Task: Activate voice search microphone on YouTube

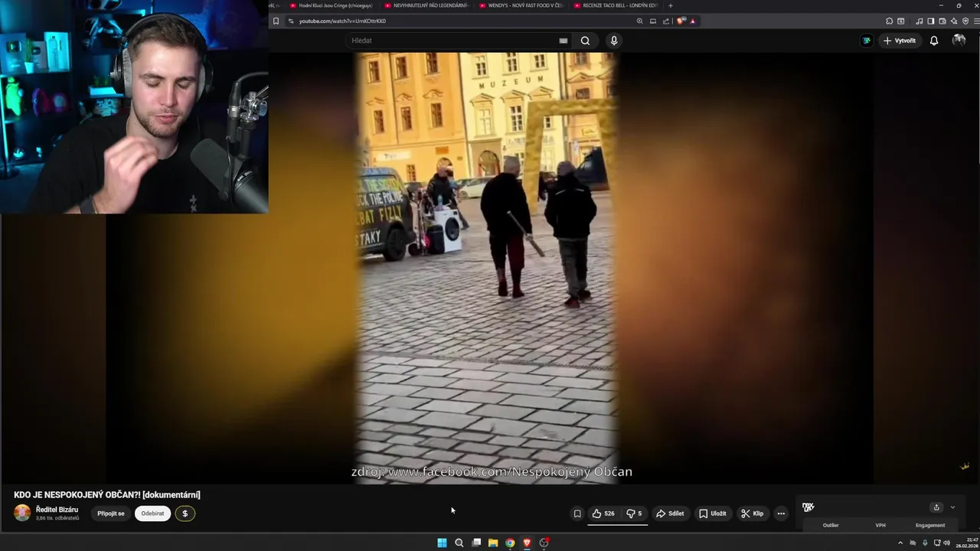Action: point(613,41)
